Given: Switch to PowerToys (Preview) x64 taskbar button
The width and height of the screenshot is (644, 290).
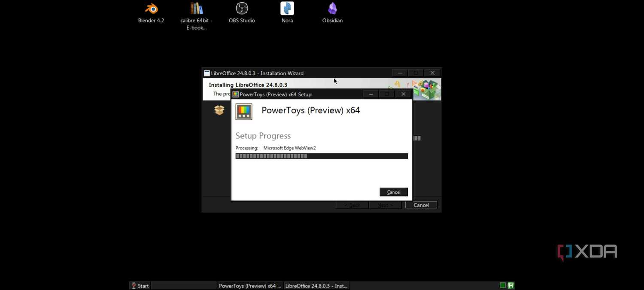Looking at the screenshot, I should [x=250, y=286].
